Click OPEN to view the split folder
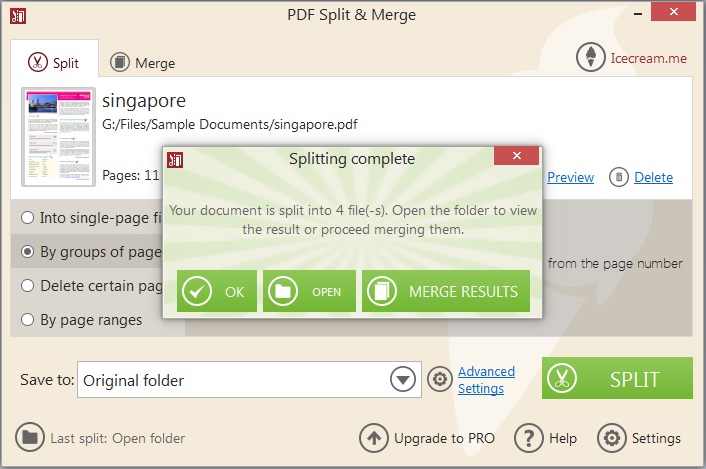The width and height of the screenshot is (706, 469). [309, 291]
